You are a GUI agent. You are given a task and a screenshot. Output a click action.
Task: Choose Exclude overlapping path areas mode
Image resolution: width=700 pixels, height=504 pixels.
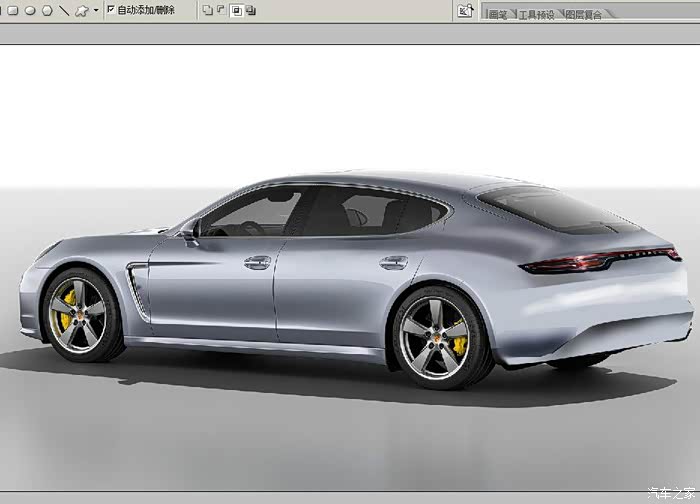click(x=251, y=10)
